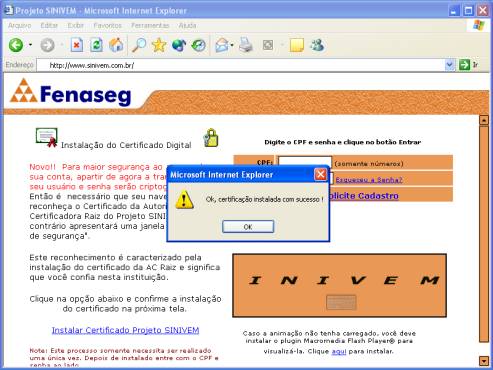493x370 pixels.
Task: Go to Home page icon
Action: click(116, 45)
